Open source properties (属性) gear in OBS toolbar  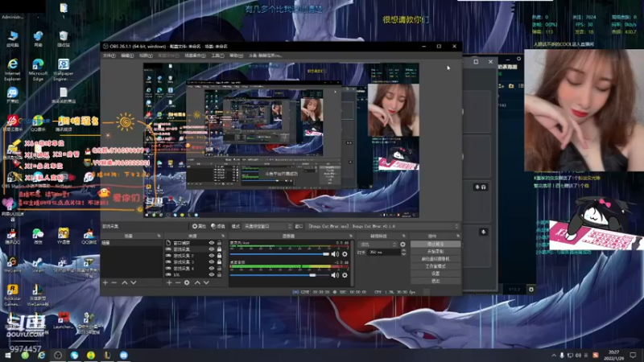pos(199,226)
